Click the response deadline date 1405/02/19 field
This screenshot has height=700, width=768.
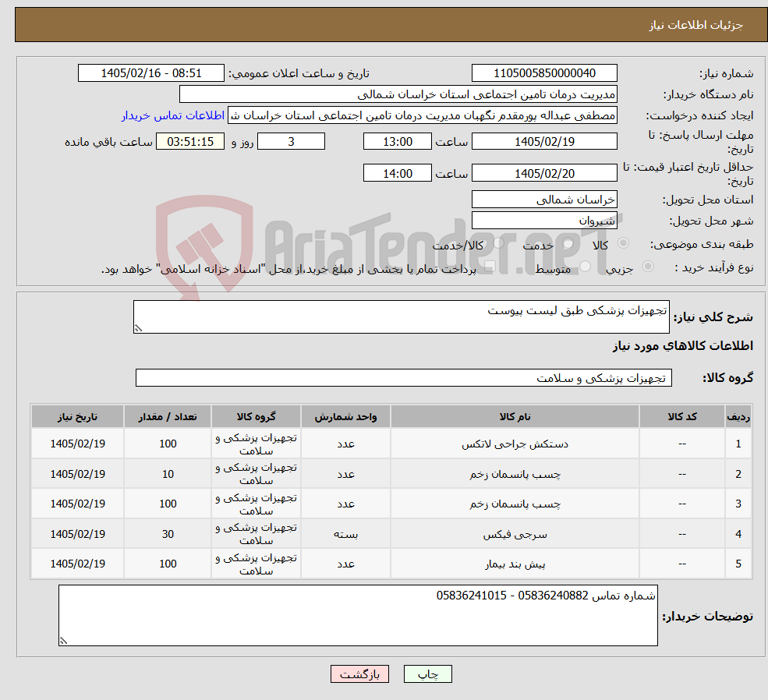544,141
